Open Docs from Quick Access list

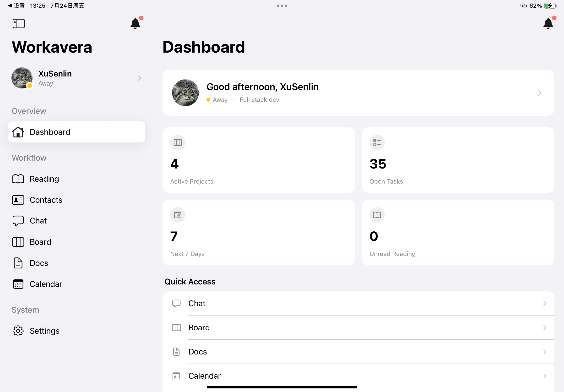[x=358, y=352]
